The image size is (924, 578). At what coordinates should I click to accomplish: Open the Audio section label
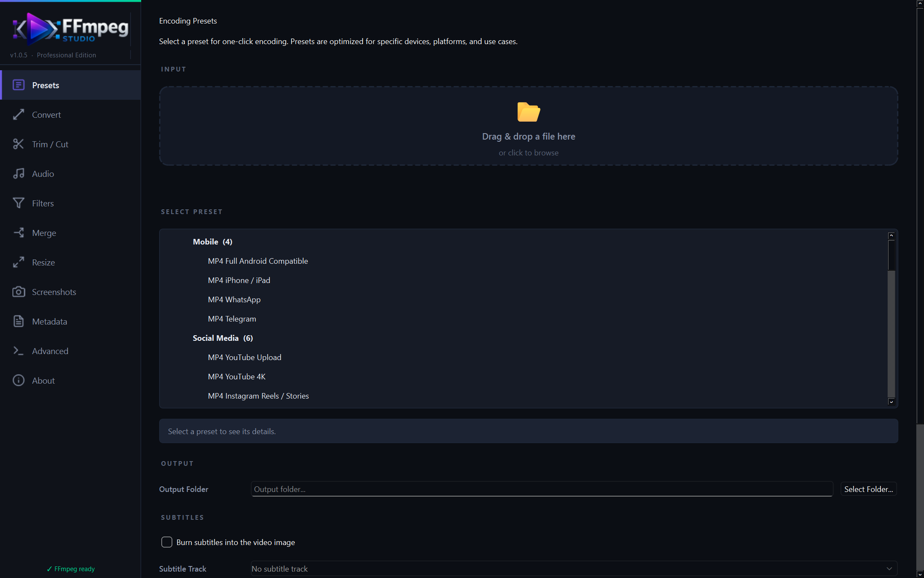tap(43, 174)
